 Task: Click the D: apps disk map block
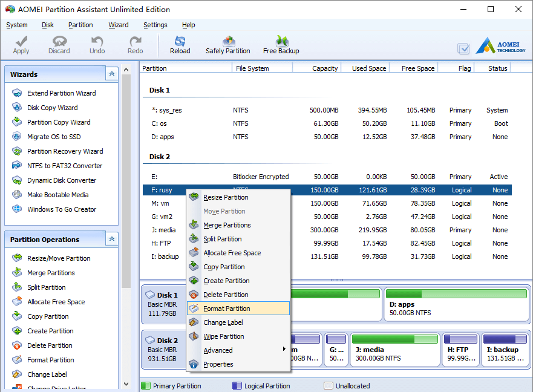tap(457, 304)
